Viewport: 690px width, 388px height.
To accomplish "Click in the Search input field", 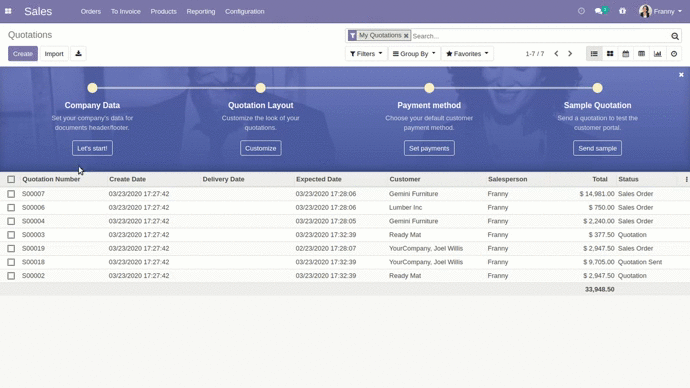I will click(540, 36).
